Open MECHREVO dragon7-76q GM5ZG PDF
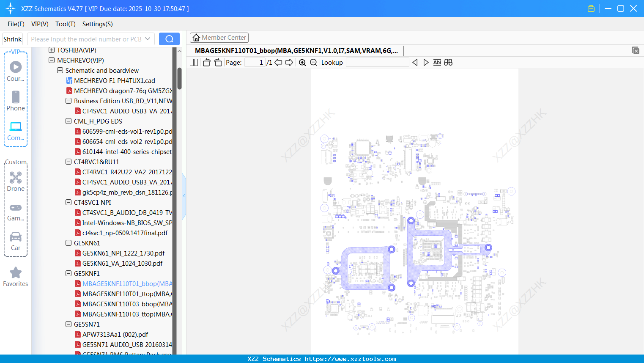This screenshot has width=644, height=363. point(119,91)
